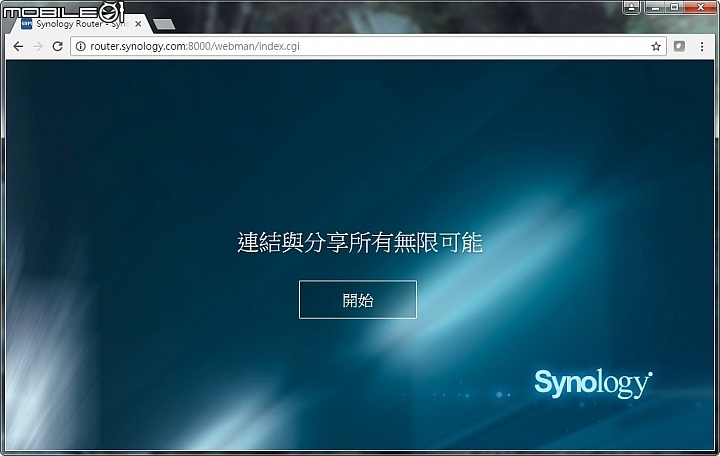Click the 開始 start button
This screenshot has width=720, height=456.
click(x=358, y=299)
